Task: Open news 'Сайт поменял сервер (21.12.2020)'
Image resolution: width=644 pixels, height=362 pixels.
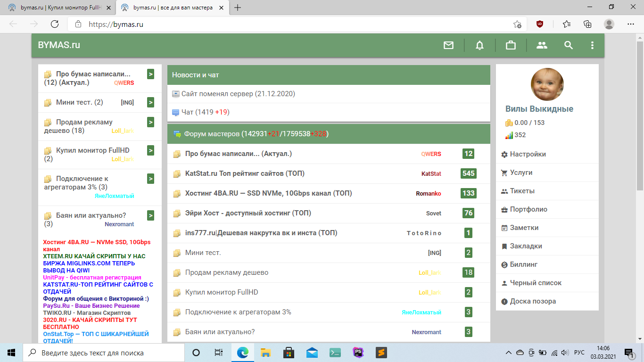Action: coord(238,94)
